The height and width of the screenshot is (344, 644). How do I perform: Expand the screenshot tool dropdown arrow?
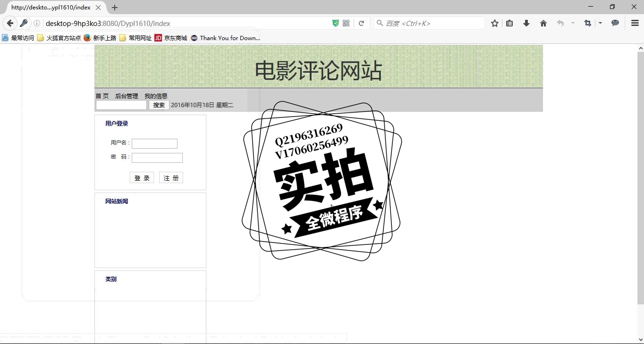click(600, 23)
